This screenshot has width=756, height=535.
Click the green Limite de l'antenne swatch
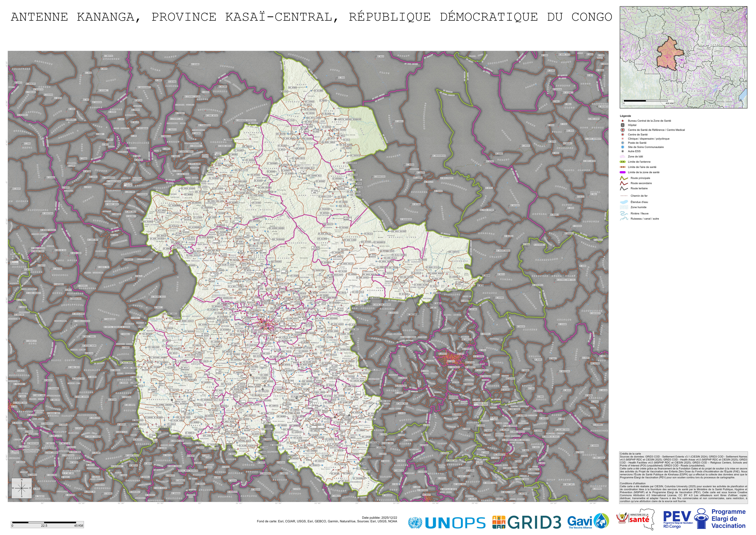pos(623,162)
